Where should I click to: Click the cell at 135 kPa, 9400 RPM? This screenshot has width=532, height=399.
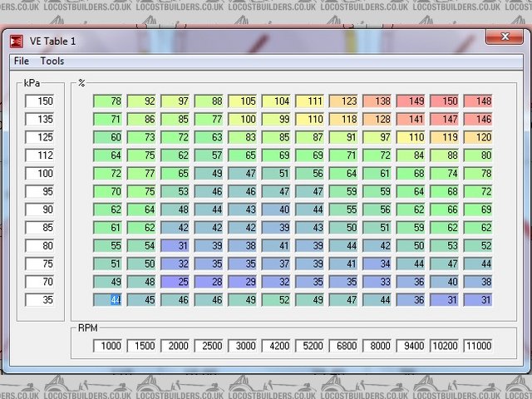click(x=411, y=119)
